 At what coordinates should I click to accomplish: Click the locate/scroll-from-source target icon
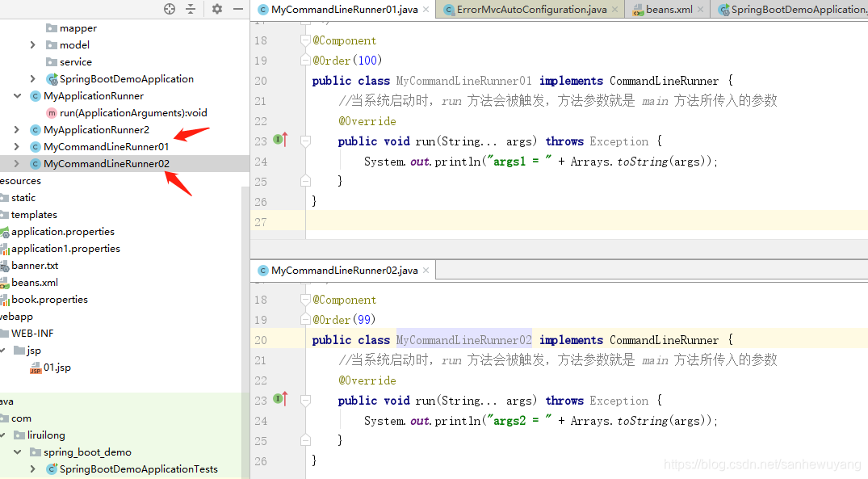[x=170, y=9]
